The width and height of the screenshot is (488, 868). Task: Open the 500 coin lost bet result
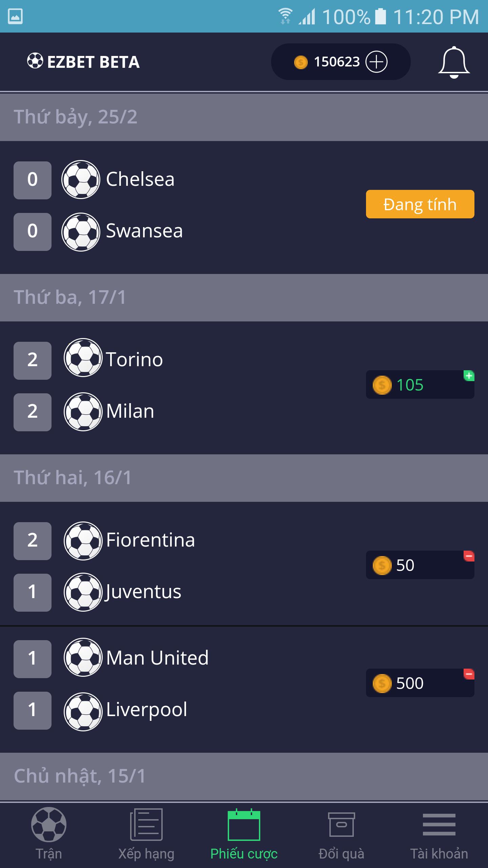pyautogui.click(x=420, y=683)
